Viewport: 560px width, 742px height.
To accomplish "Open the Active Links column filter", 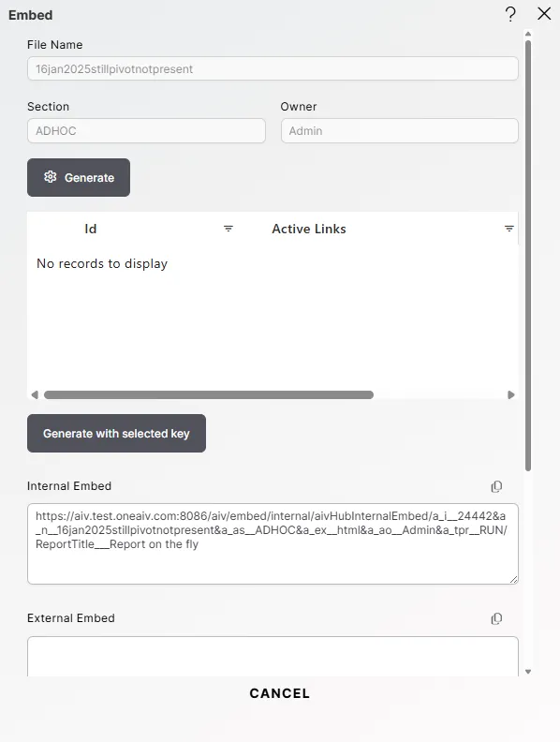I will click(508, 229).
